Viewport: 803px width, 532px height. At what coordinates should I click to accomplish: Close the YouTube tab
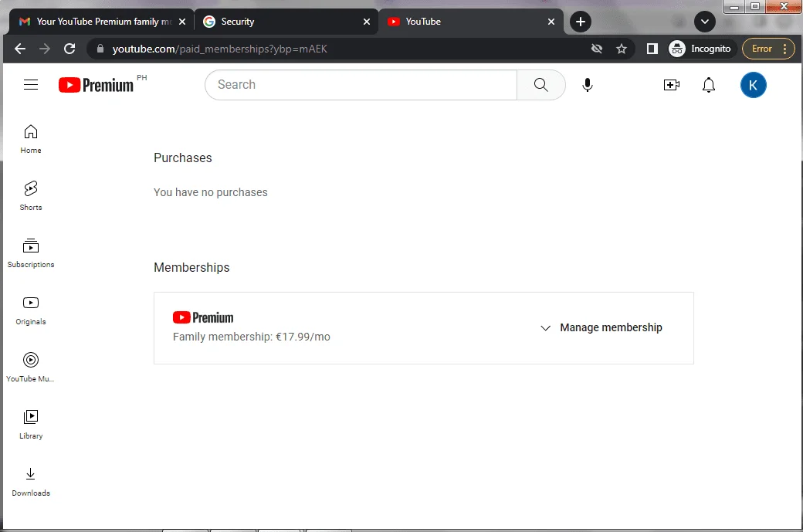pyautogui.click(x=551, y=22)
